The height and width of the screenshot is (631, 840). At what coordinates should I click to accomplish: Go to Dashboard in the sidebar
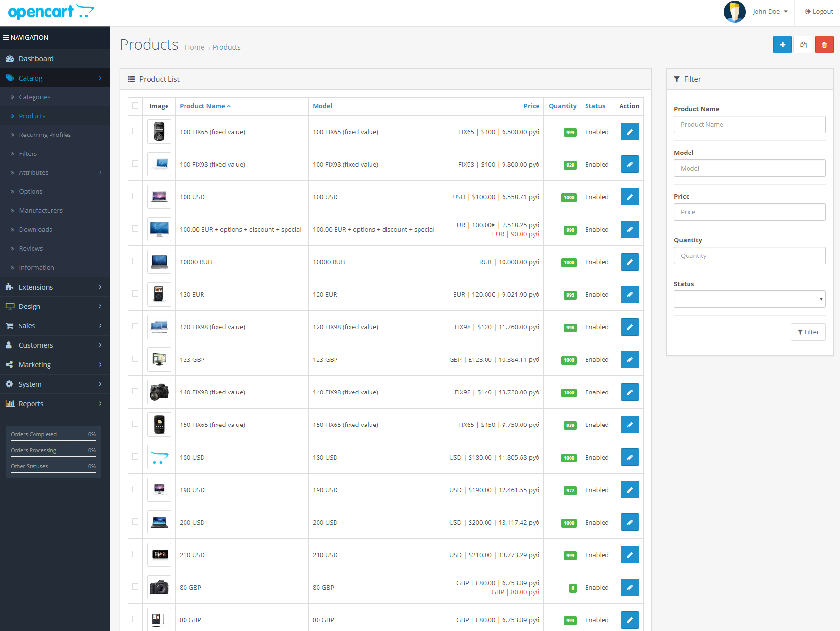coord(36,59)
